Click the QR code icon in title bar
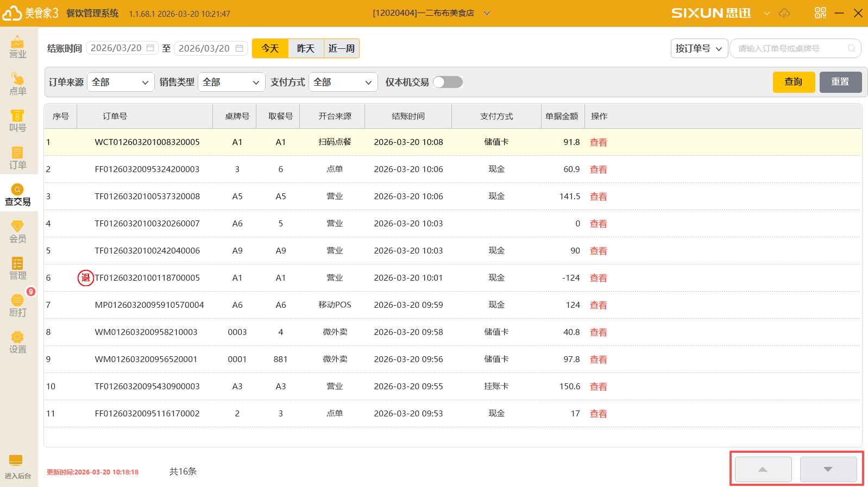The image size is (868, 487). pos(820,13)
